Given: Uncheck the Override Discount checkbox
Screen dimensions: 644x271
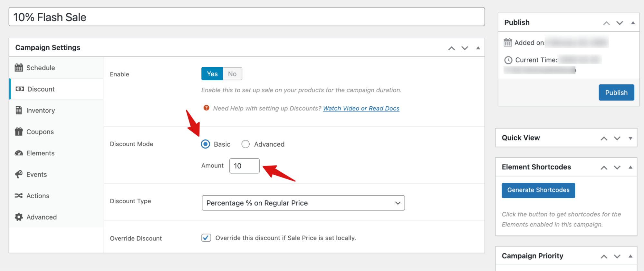Looking at the screenshot, I should point(206,238).
